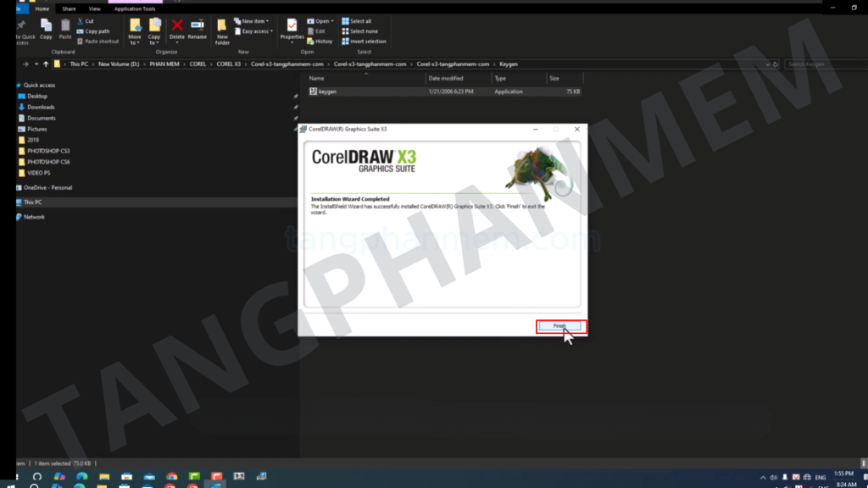This screenshot has width=868, height=488.
Task: Click the search Keygen input box
Action: click(x=822, y=64)
